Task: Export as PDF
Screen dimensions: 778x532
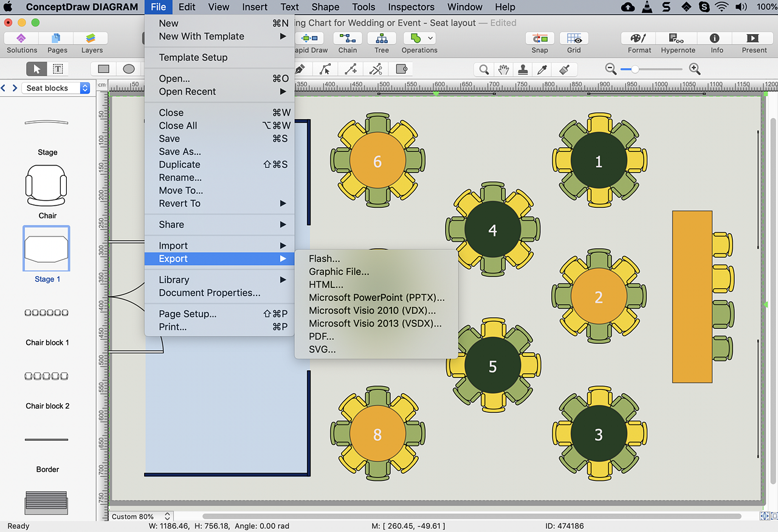Action: click(x=376, y=336)
